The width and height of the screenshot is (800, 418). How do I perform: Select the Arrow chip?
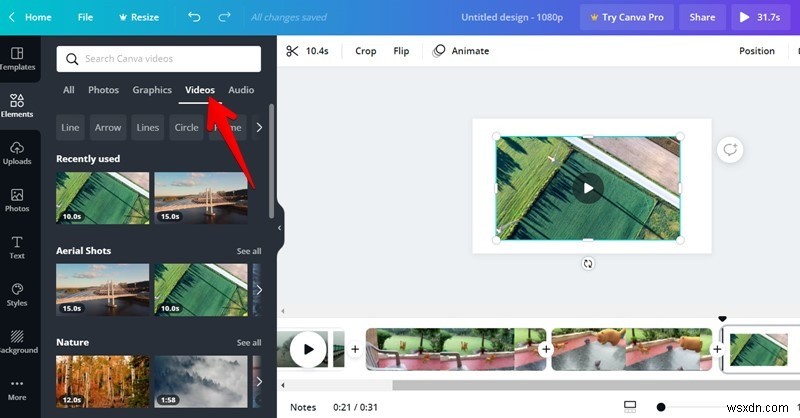point(108,127)
